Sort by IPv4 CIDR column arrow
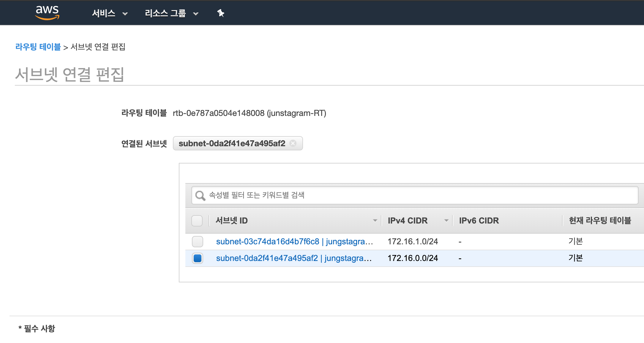The image size is (644, 343). click(x=446, y=221)
